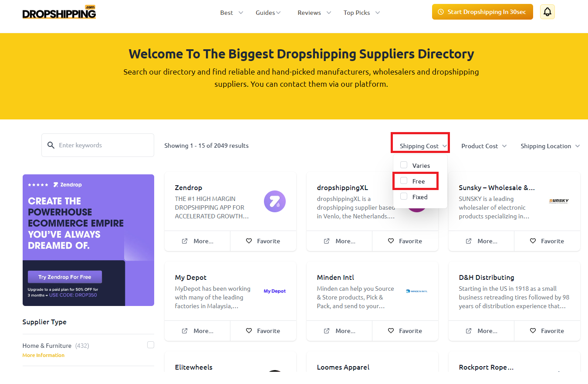Click Start Dropshipping In 30sec button

[483, 12]
